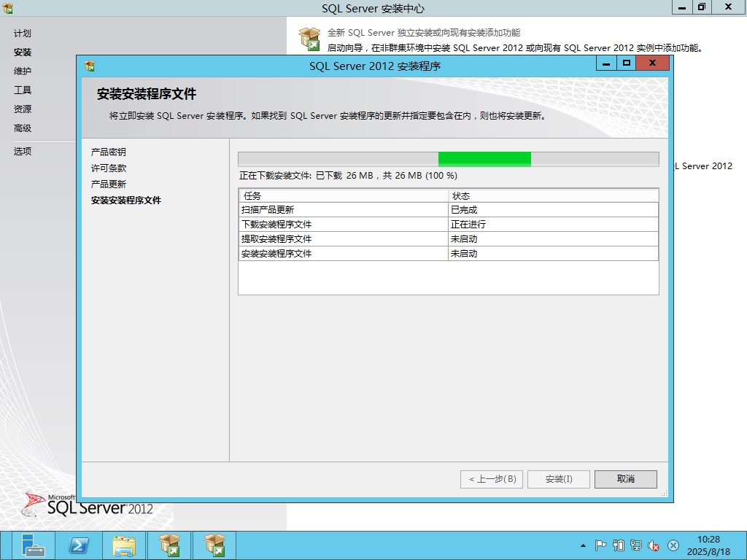This screenshot has width=747, height=560.
Task: Open Server Manager from the taskbar
Action: point(32,545)
